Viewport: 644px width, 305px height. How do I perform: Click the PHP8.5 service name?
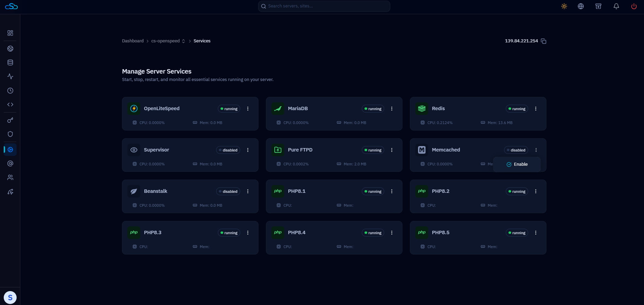[441, 232]
